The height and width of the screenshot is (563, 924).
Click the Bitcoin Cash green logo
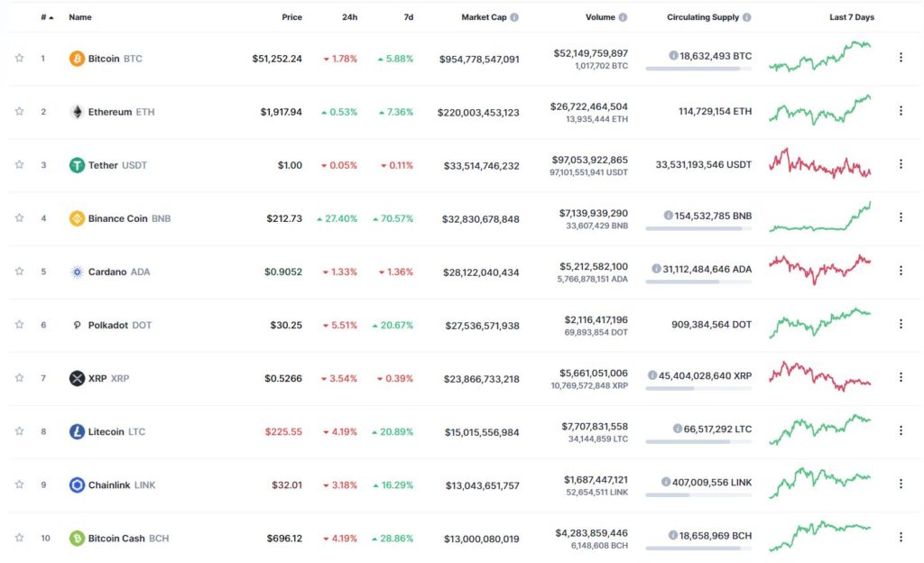tap(78, 539)
